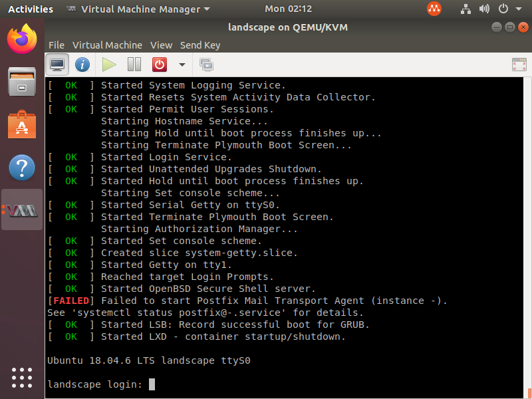Click 'Starting Authorization Manager...' line
The height and width of the screenshot is (399, 532).
click(x=199, y=229)
